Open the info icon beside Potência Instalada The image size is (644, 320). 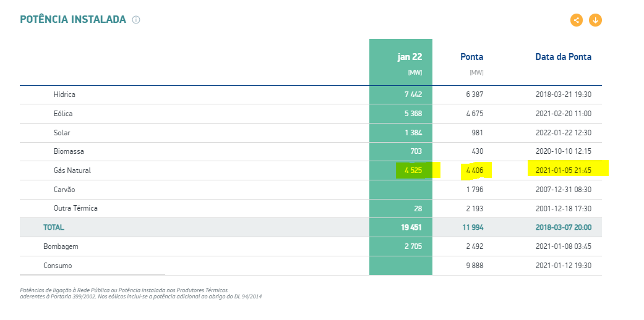(136, 20)
